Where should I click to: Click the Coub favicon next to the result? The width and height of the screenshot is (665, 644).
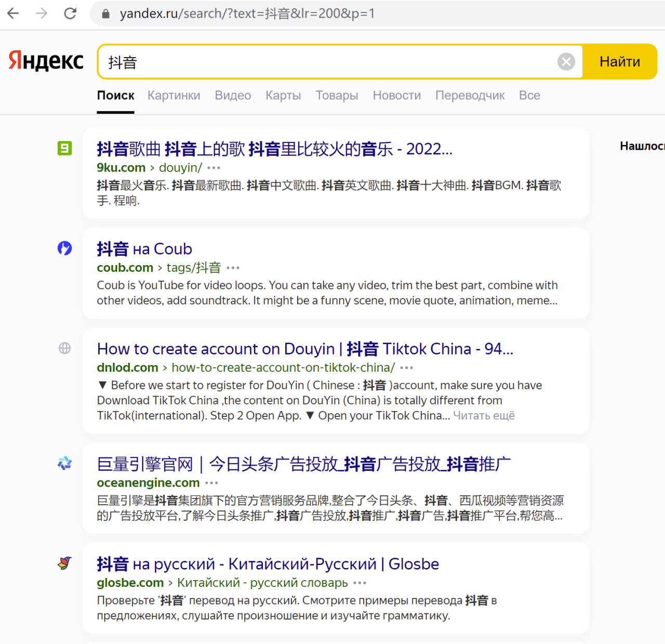(64, 248)
